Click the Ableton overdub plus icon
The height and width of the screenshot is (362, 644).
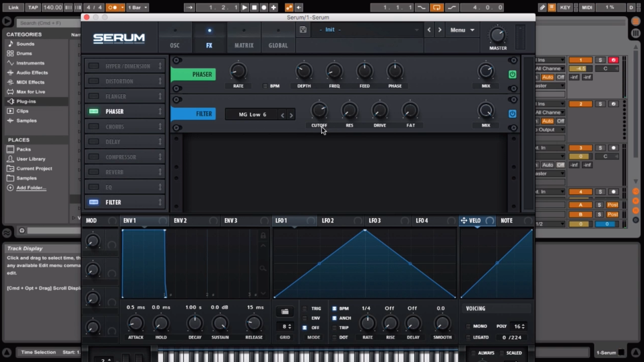click(273, 7)
